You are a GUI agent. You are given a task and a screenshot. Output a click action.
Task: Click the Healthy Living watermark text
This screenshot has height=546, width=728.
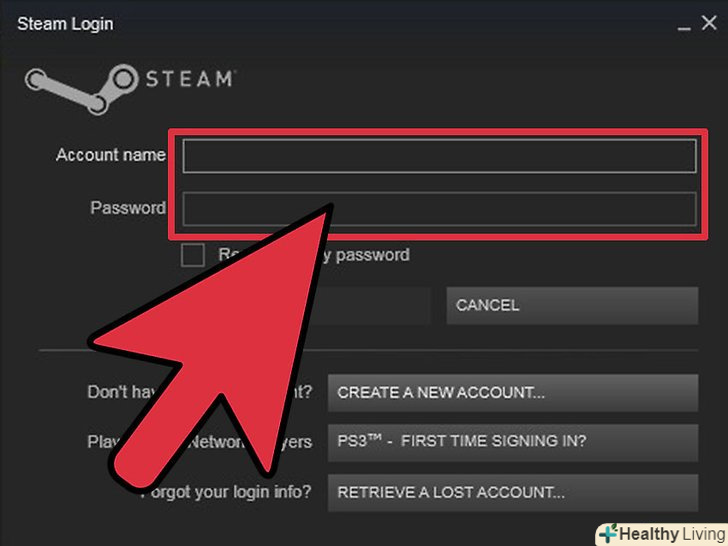[672, 534]
